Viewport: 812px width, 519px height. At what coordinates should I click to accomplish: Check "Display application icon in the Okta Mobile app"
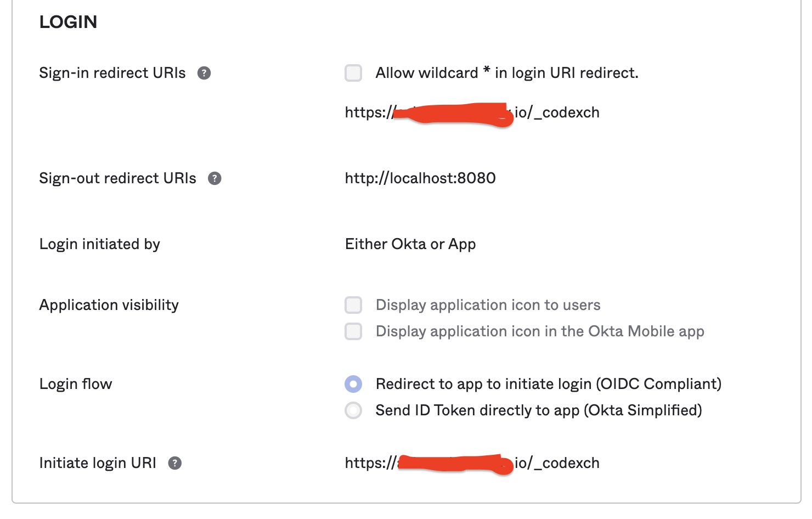[353, 331]
